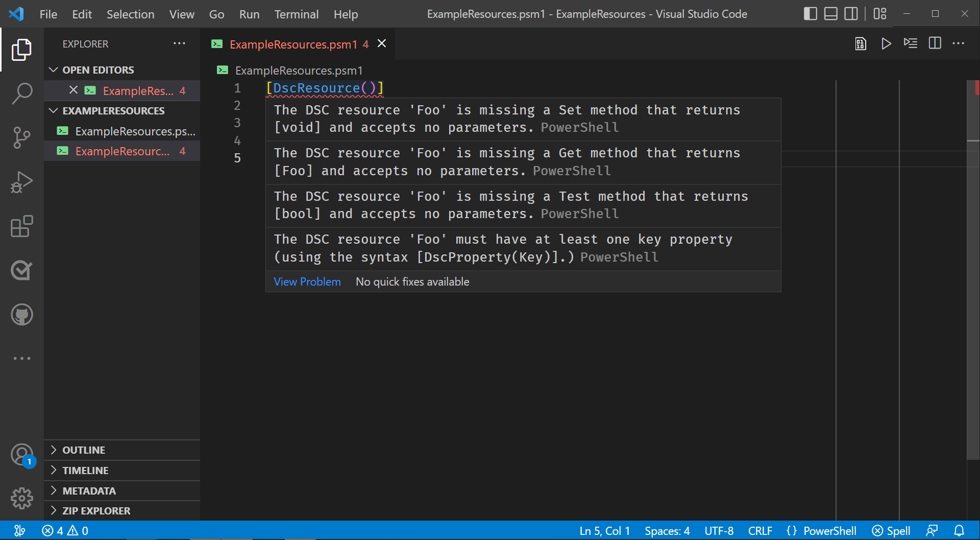Click the Run Selection editor icon

pyautogui.click(x=911, y=43)
